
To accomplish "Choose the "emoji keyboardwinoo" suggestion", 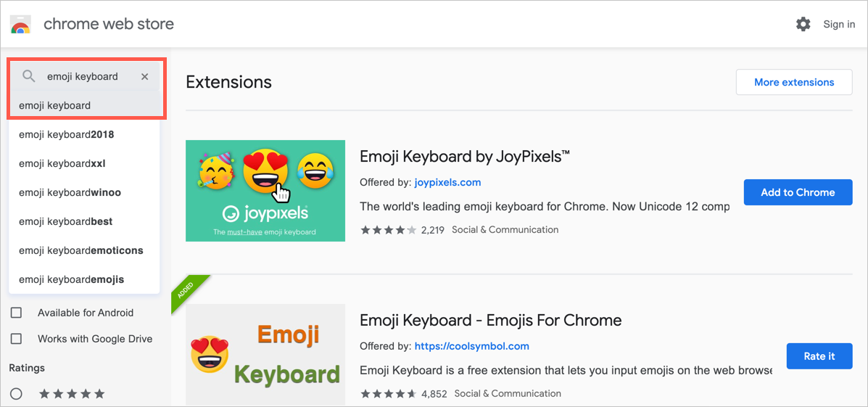I will pyautogui.click(x=70, y=192).
